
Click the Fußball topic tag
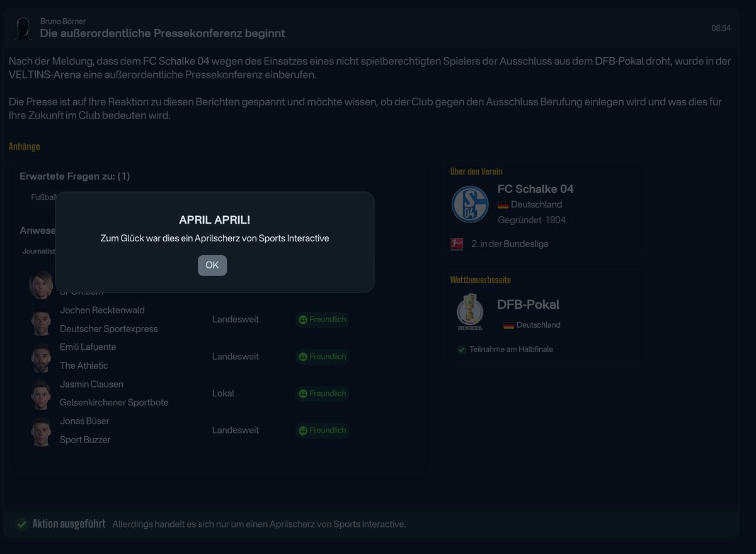click(x=44, y=197)
